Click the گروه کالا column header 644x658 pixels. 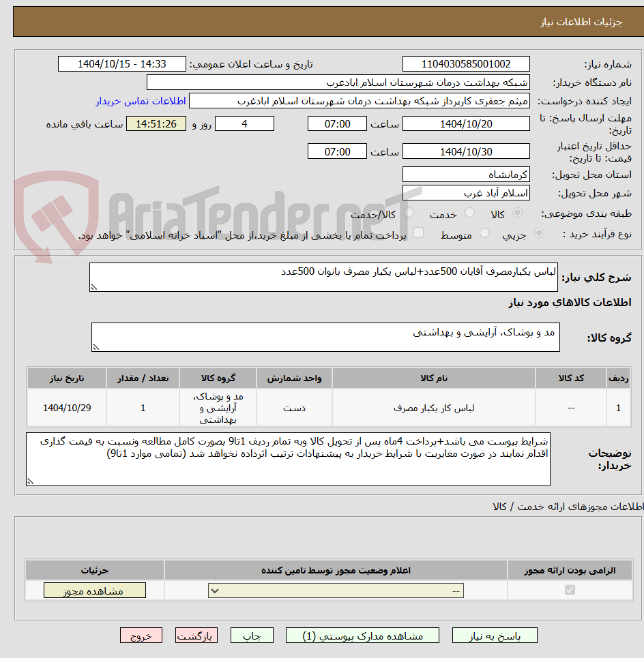218,378
